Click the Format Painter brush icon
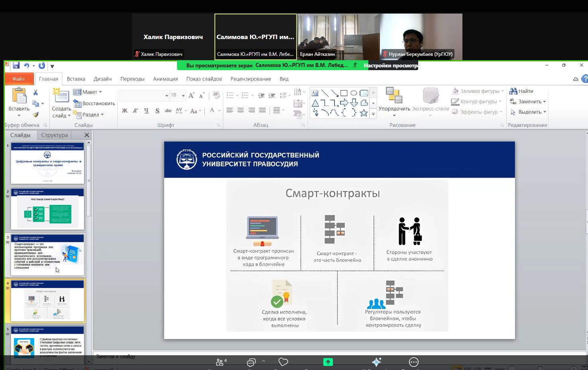The height and width of the screenshot is (370, 588). pyautogui.click(x=36, y=115)
